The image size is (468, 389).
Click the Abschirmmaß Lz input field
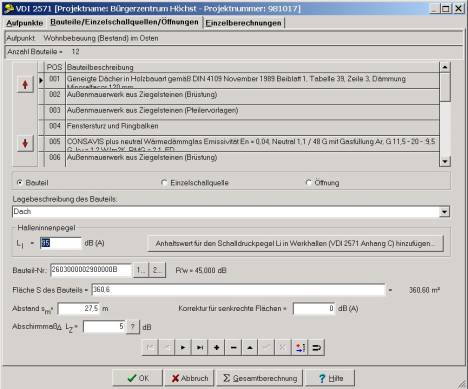pyautogui.click(x=104, y=327)
